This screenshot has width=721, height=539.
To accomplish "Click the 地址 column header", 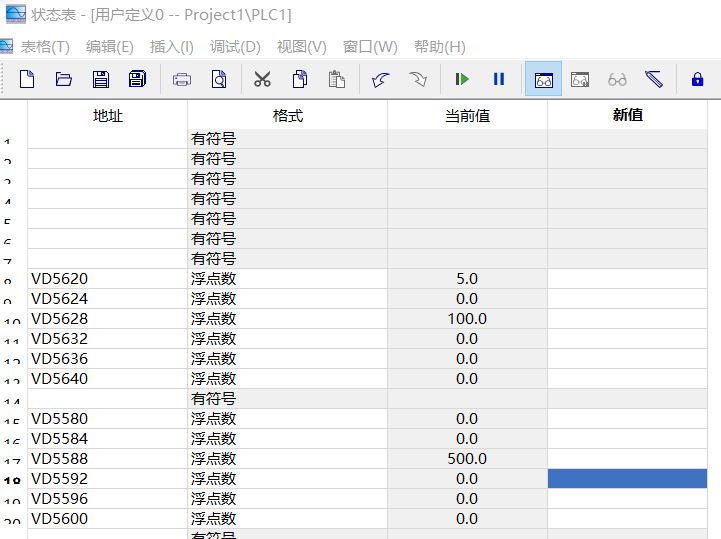I will tap(108, 115).
